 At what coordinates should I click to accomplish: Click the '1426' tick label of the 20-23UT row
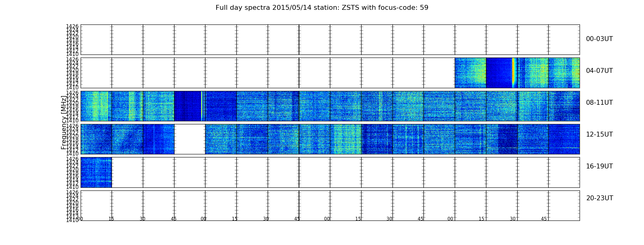tap(72, 193)
